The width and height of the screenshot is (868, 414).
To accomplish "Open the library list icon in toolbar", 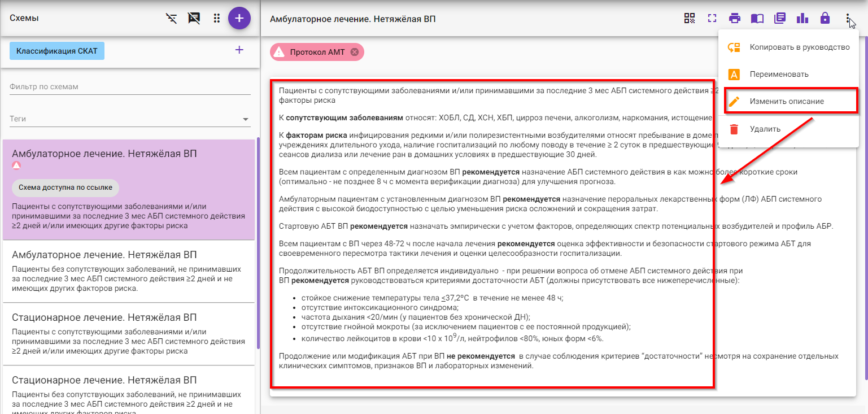I will pos(780,18).
